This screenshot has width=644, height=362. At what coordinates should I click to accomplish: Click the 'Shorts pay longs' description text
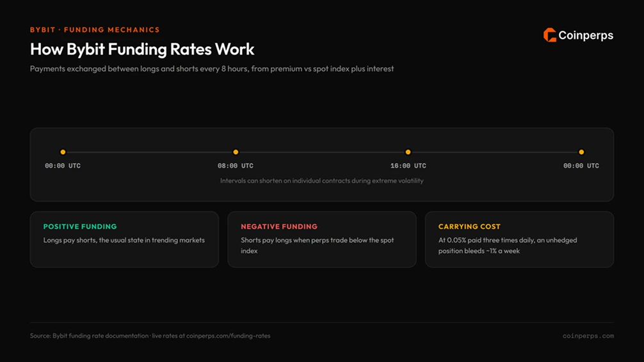(x=318, y=246)
